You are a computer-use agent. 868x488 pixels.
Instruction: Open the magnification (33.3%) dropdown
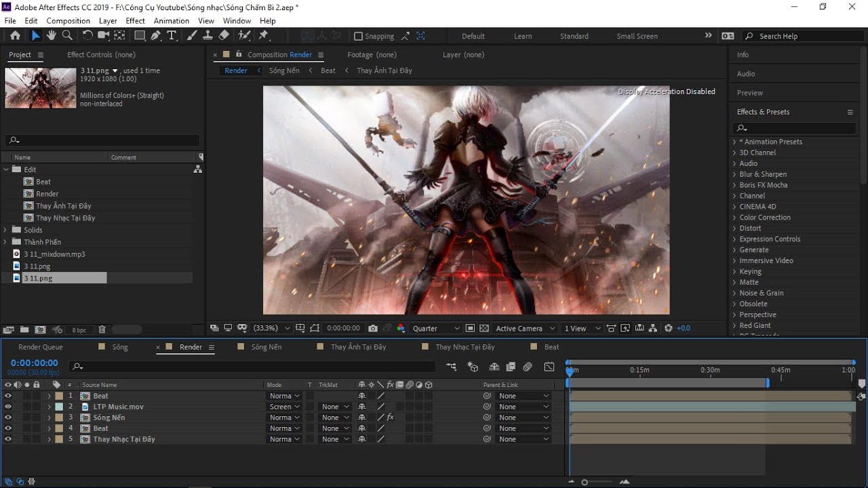(271, 328)
